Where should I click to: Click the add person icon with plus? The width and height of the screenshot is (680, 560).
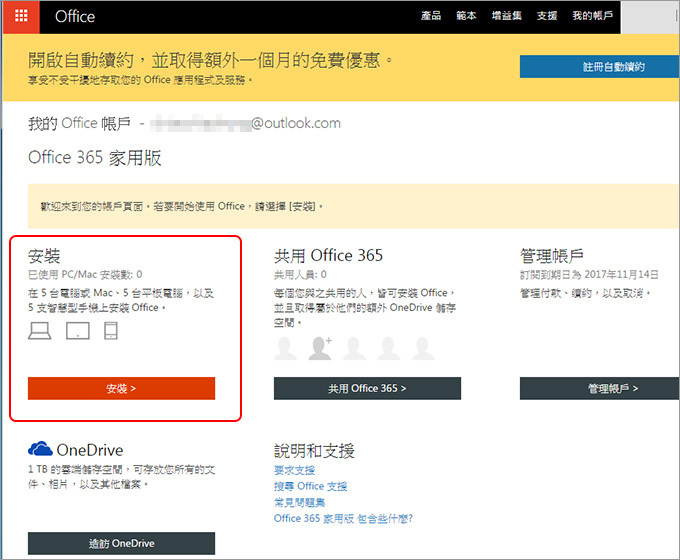pos(320,348)
